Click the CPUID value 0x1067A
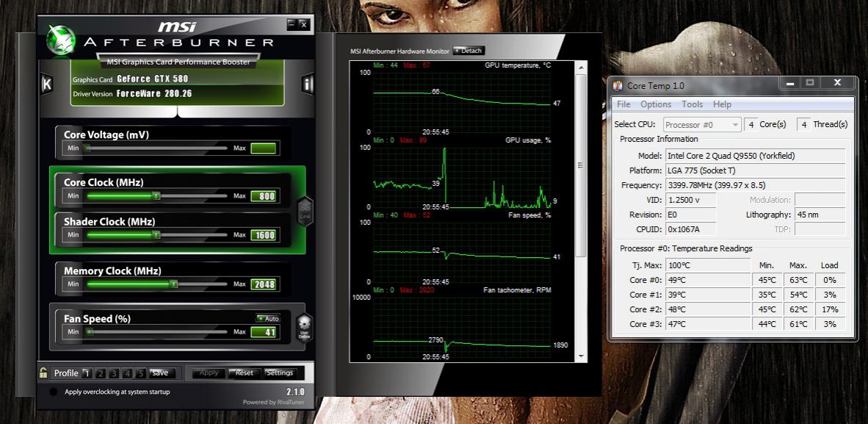The image size is (868, 424). pos(690,229)
